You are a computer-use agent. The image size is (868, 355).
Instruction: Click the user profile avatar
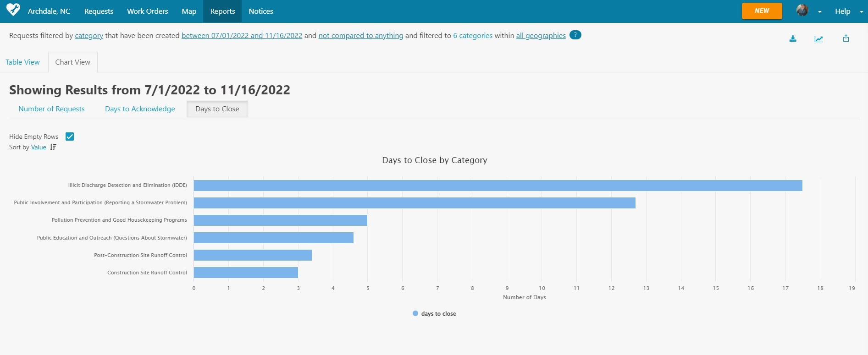click(802, 11)
